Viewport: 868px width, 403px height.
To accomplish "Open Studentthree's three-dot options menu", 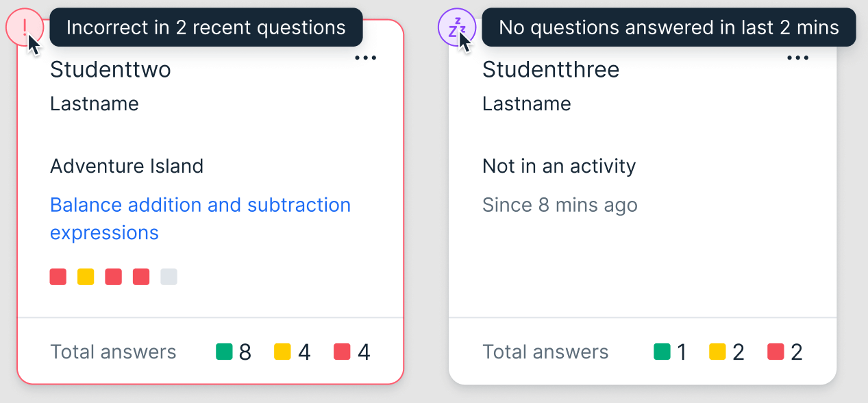I will 798,58.
